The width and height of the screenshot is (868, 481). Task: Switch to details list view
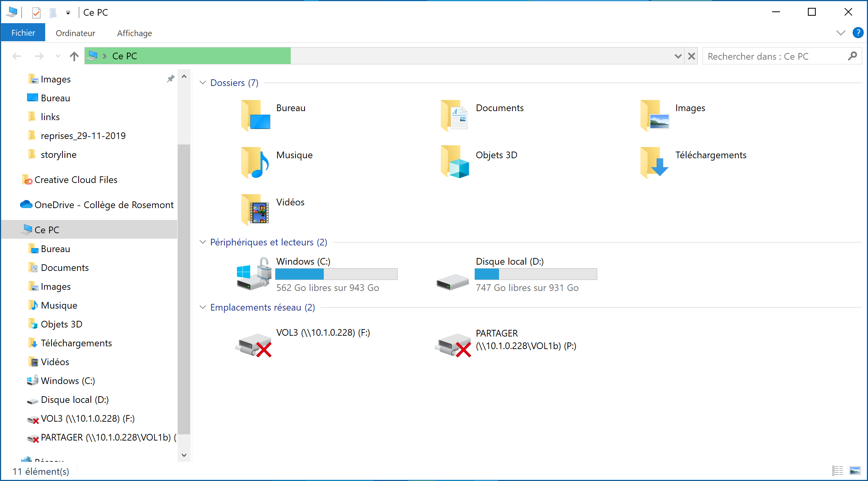837,470
